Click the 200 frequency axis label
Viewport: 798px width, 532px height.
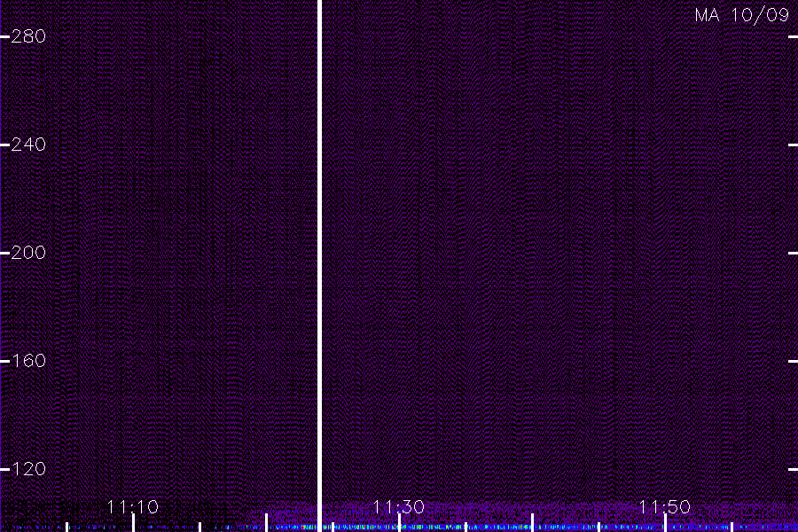pos(28,253)
